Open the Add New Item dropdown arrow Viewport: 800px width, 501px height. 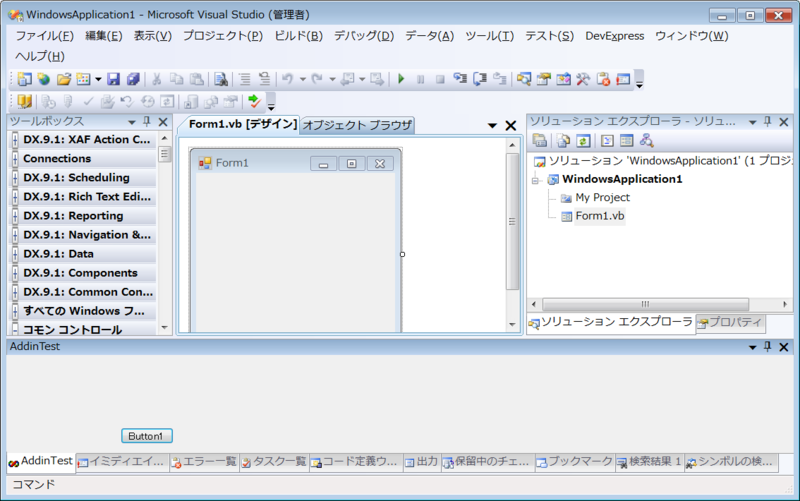[x=98, y=79]
